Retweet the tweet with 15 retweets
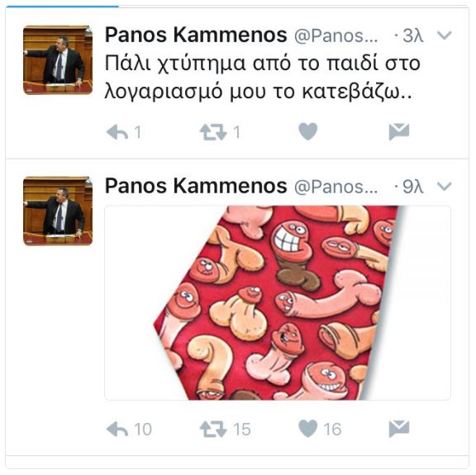The width and height of the screenshot is (476, 475). click(213, 429)
